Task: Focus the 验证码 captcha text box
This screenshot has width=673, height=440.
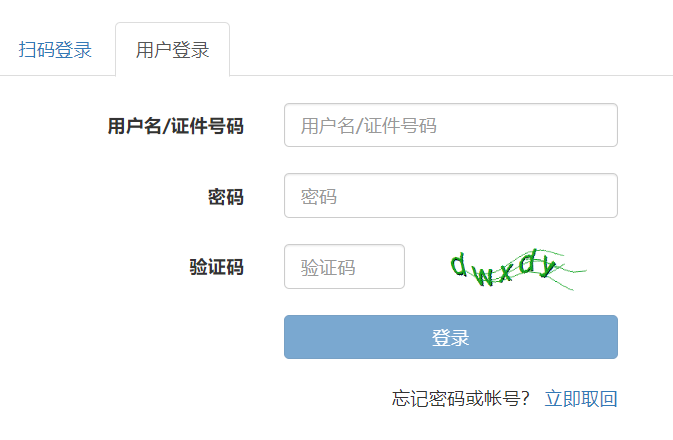Action: pos(344,267)
